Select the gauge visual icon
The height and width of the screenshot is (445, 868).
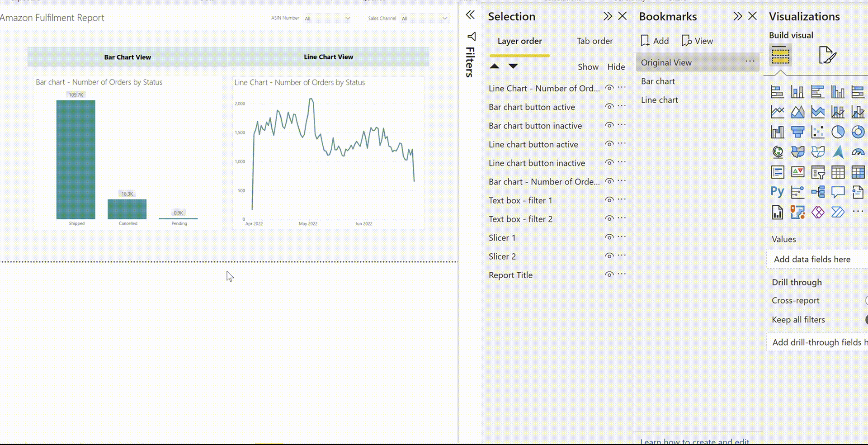(858, 152)
